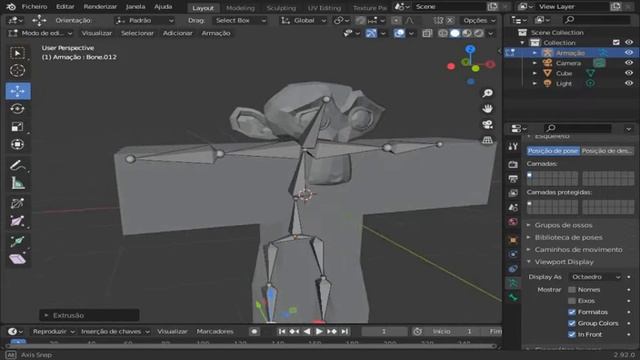Click the pan view hand icon
This screenshot has width=640, height=360.
coord(487,109)
